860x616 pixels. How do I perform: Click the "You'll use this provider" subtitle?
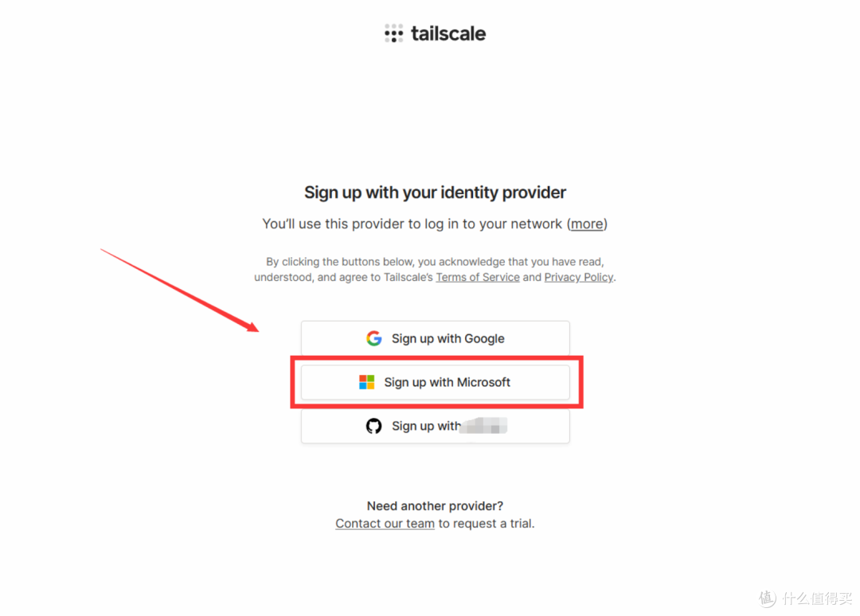pos(435,224)
